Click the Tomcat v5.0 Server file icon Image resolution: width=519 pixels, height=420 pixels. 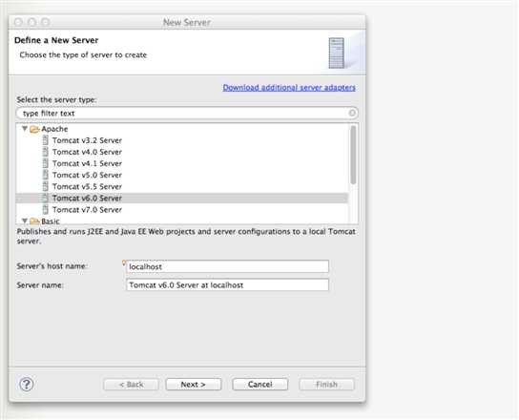tap(46, 175)
